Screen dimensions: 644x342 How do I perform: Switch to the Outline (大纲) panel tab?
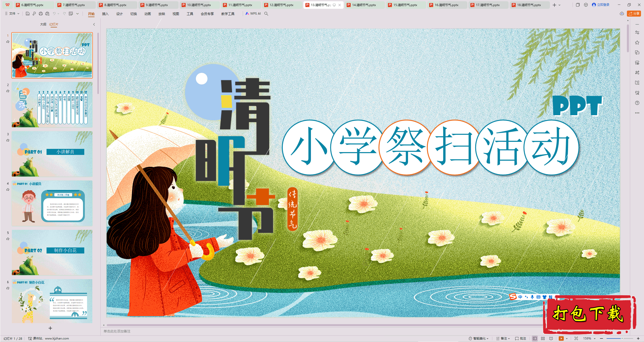point(43,24)
